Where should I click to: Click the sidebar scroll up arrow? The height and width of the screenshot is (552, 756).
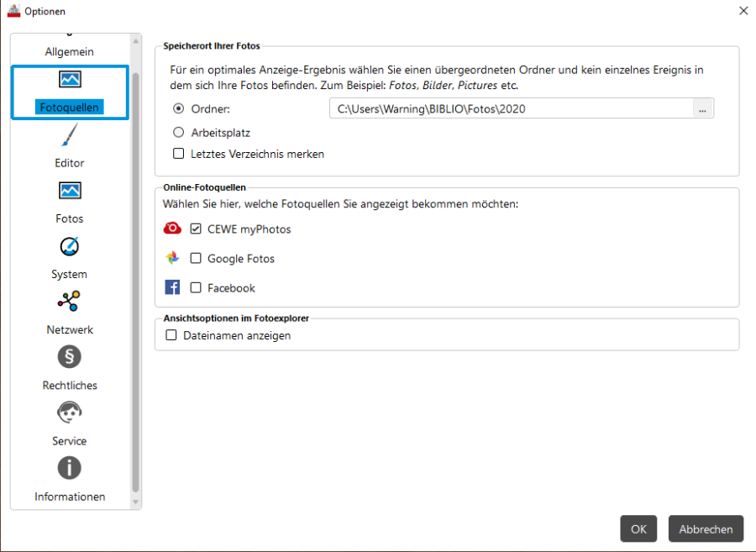pyautogui.click(x=136, y=41)
